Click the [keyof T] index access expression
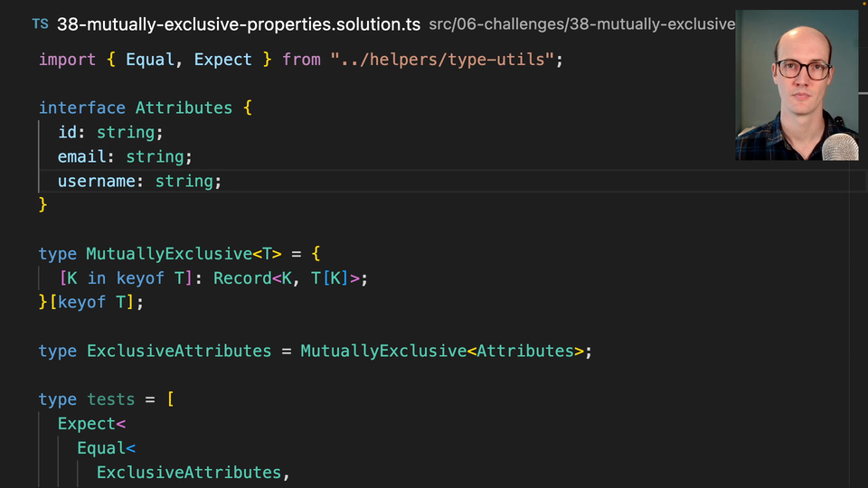The width and height of the screenshot is (868, 488). [x=95, y=302]
